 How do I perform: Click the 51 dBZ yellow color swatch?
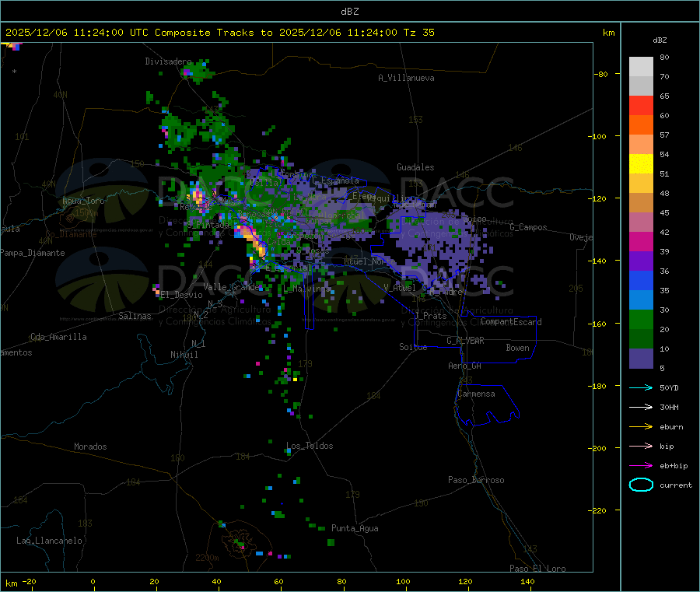click(641, 164)
